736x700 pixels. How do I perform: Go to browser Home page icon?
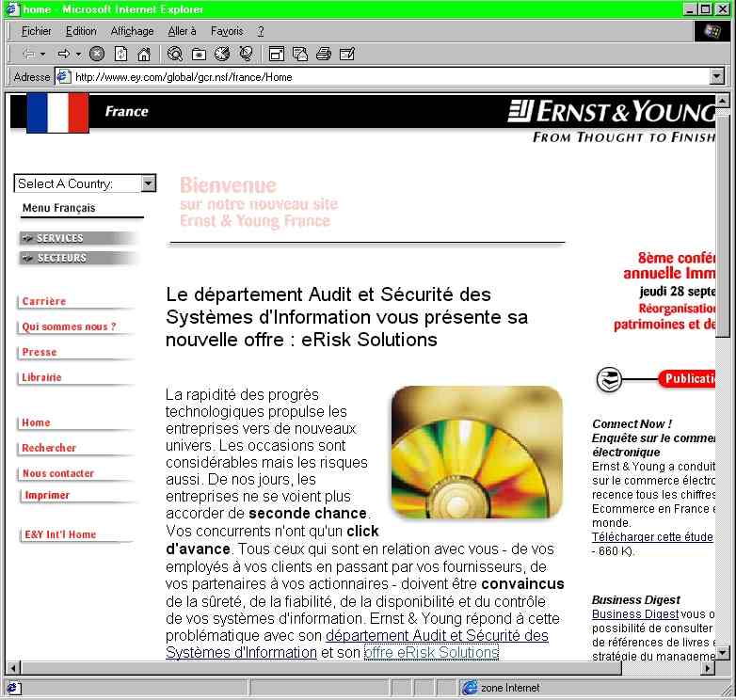coord(144,55)
